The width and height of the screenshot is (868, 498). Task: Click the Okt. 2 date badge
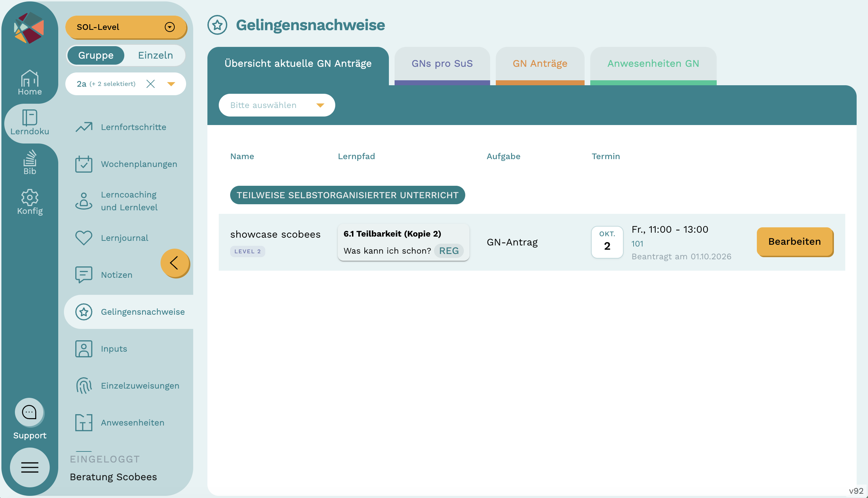tap(607, 242)
